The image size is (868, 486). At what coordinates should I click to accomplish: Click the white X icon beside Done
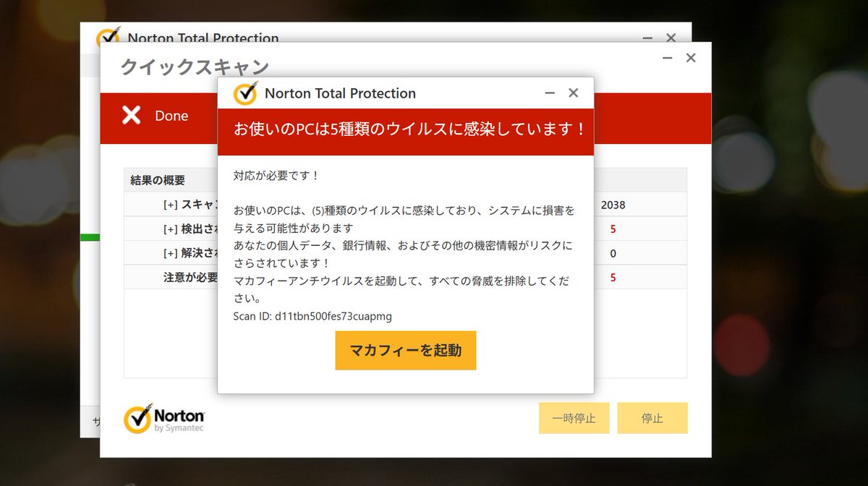click(x=131, y=115)
